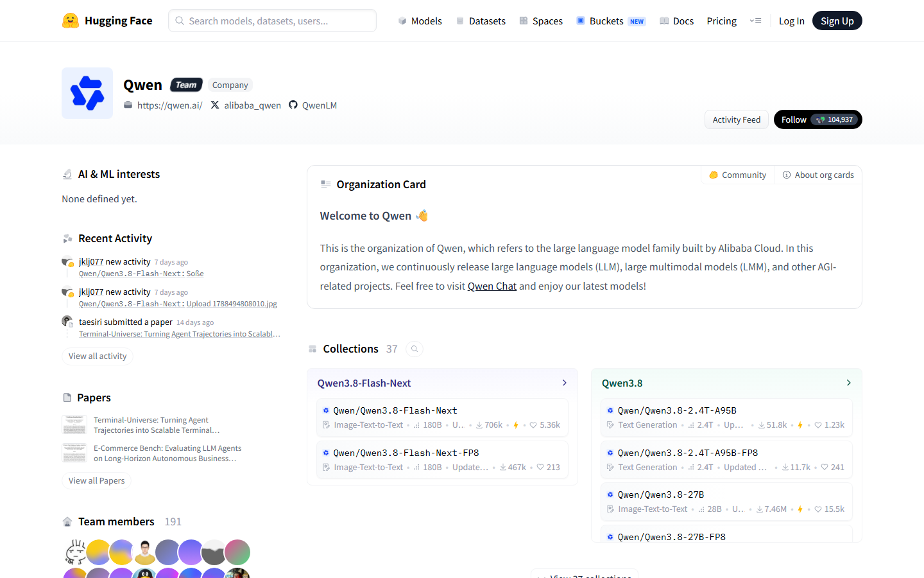Focus the search models, datasets, users field
Viewport: 924px width, 578px height.
(x=272, y=21)
